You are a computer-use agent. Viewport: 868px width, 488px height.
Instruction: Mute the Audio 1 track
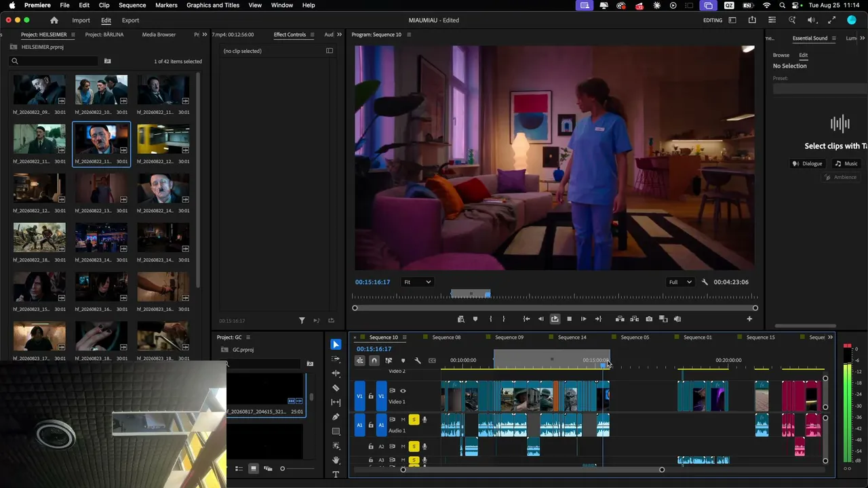tap(403, 420)
